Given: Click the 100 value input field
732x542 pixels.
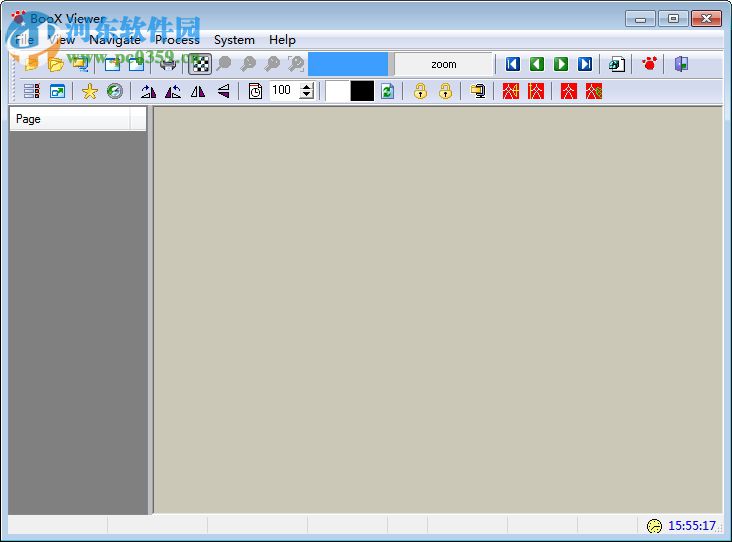Looking at the screenshot, I should [284, 91].
